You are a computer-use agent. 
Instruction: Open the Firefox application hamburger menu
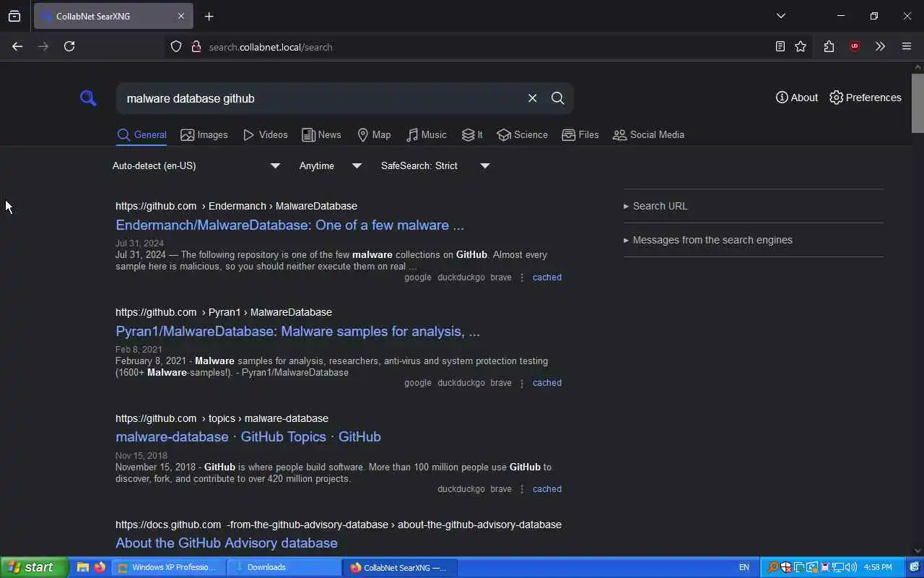tap(907, 46)
